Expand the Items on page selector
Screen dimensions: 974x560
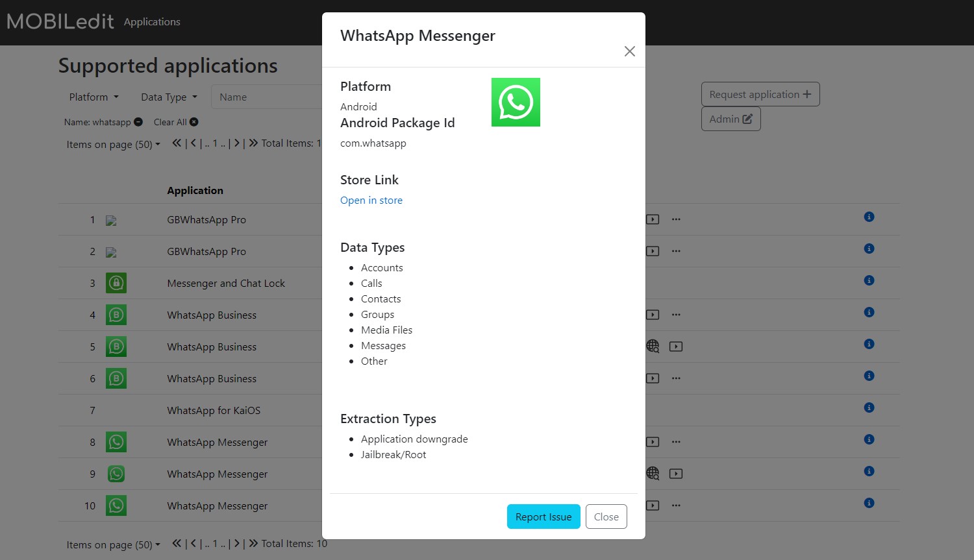(x=112, y=144)
